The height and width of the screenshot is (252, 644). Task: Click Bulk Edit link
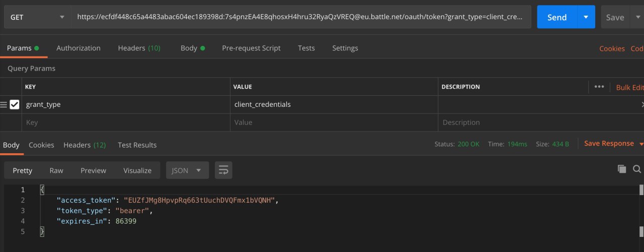pos(630,87)
